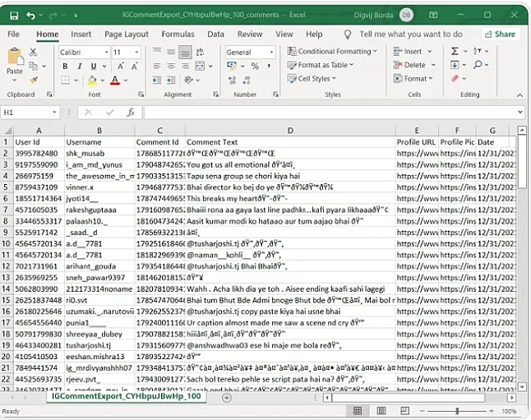531x420 pixels.
Task: Align text to the right
Action: pyautogui.click(x=185, y=66)
